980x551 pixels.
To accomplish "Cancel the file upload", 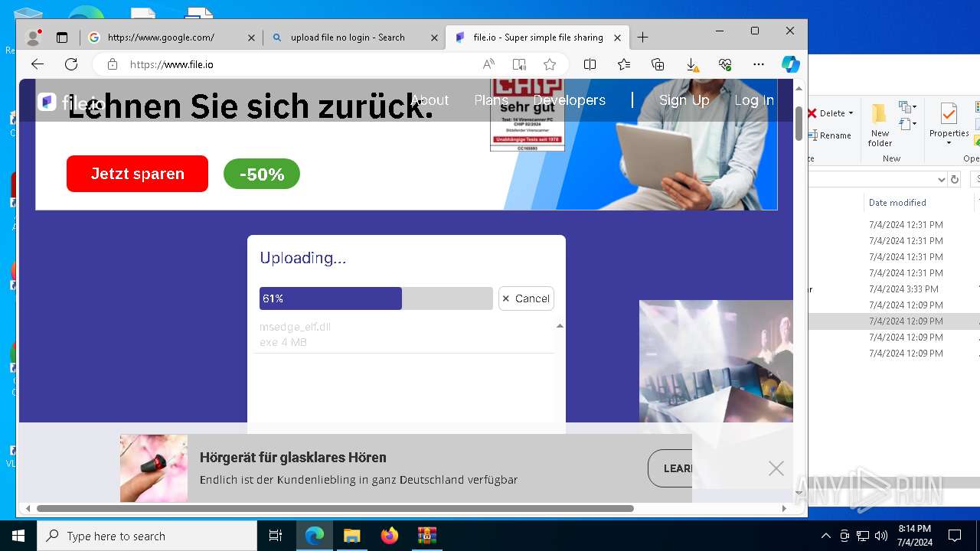I will (526, 298).
